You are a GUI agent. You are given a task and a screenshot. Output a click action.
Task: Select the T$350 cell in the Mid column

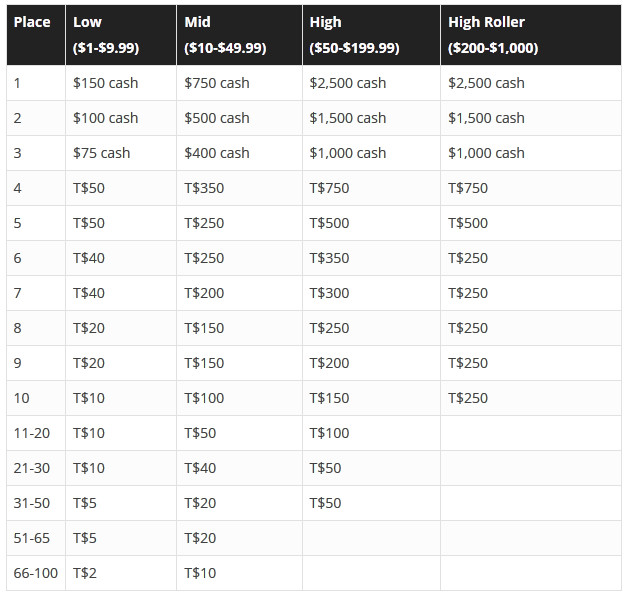(239, 188)
